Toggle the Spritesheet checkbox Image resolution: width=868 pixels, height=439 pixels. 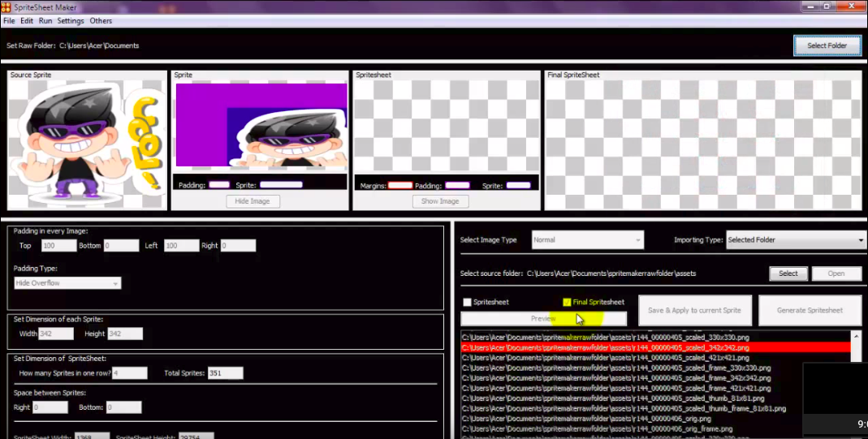point(467,303)
